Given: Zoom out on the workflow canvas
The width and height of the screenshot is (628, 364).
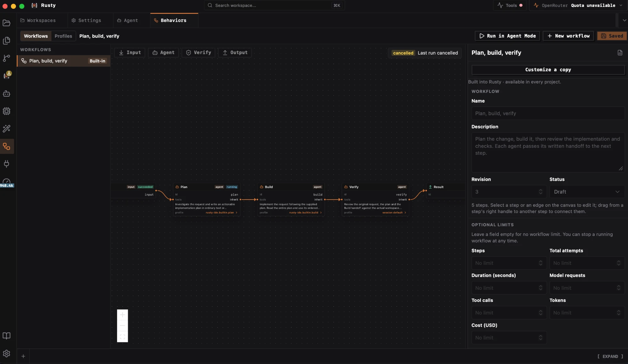Looking at the screenshot, I should [x=122, y=326].
